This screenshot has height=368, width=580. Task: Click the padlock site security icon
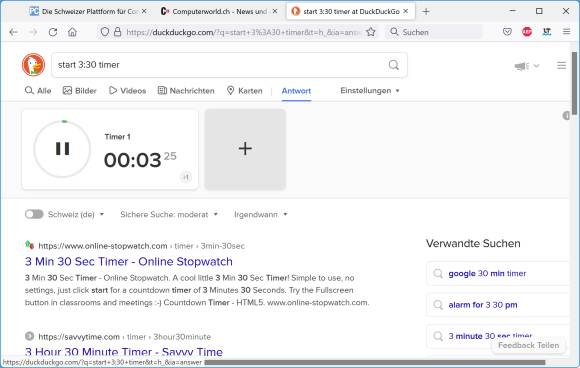(118, 32)
